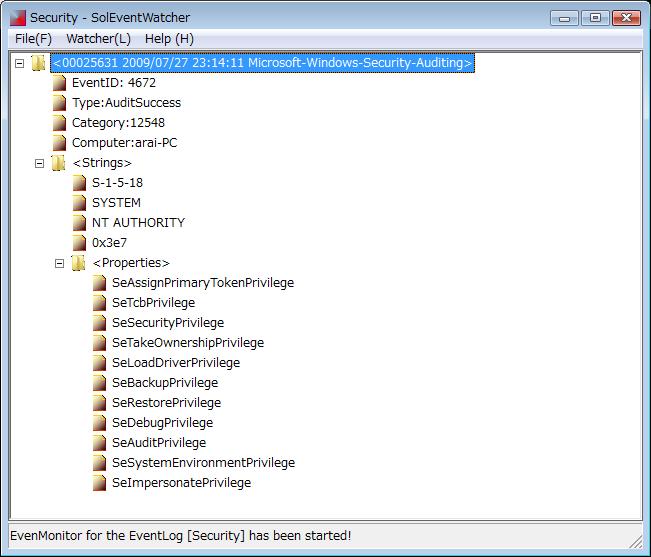This screenshot has width=651, height=557.
Task: Click the icon beside SeAuditPrivilege
Action: (x=99, y=442)
